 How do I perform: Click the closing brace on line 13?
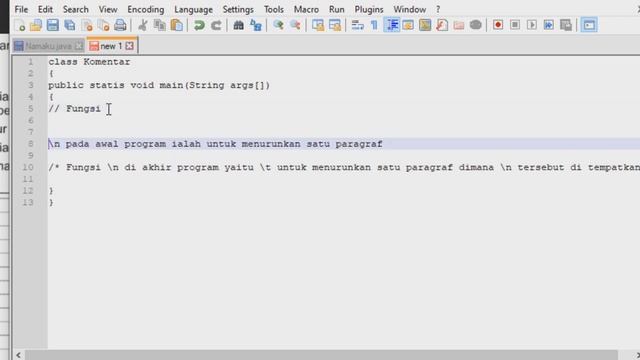51,203
